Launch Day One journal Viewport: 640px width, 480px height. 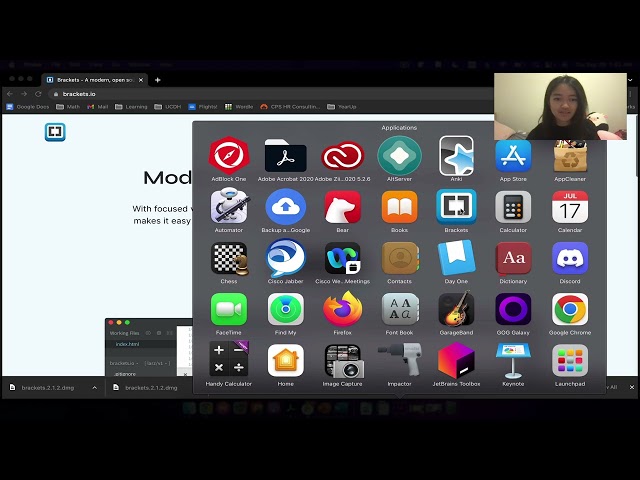coord(456,258)
